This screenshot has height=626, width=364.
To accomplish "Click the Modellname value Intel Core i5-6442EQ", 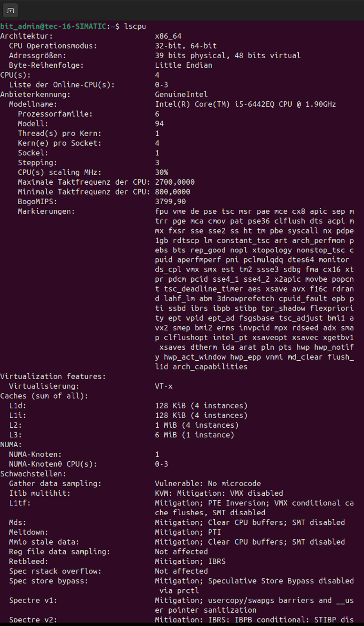I will (x=245, y=104).
